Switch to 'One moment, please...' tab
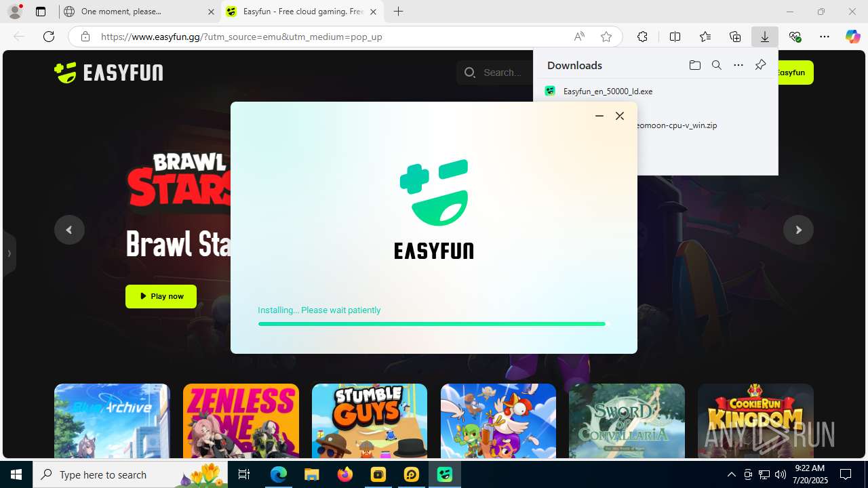 pyautogui.click(x=138, y=12)
